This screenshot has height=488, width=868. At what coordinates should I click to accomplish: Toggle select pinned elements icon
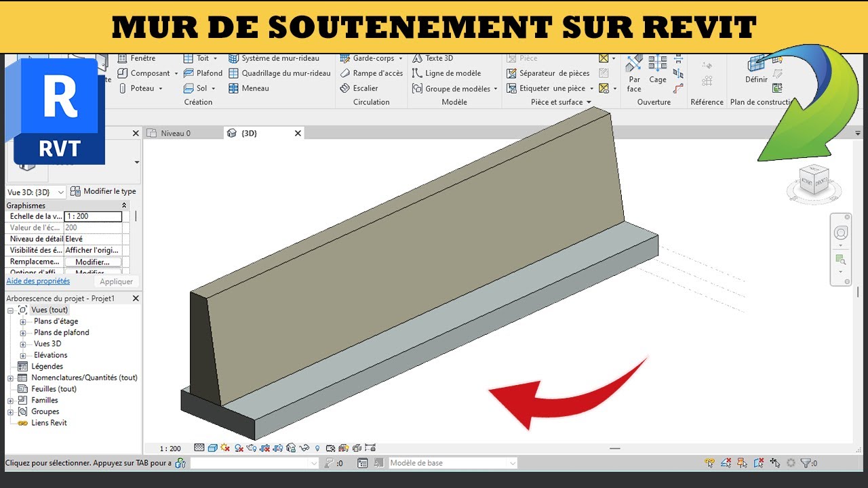(742, 463)
